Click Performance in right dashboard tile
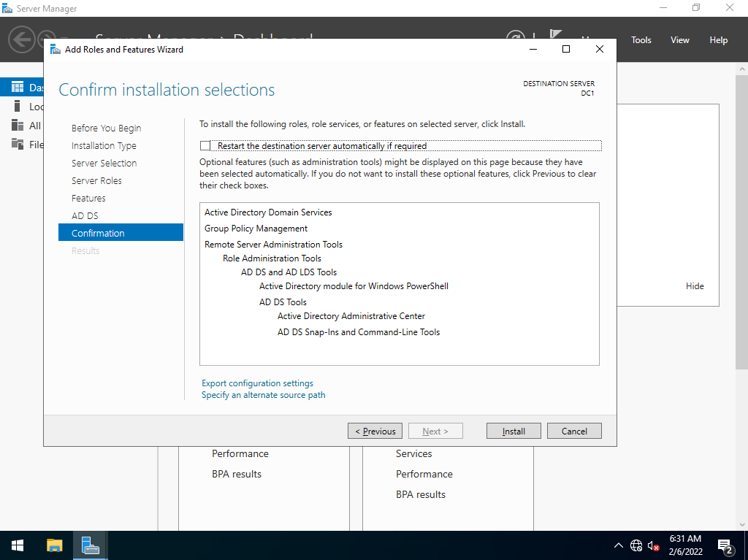 click(424, 474)
